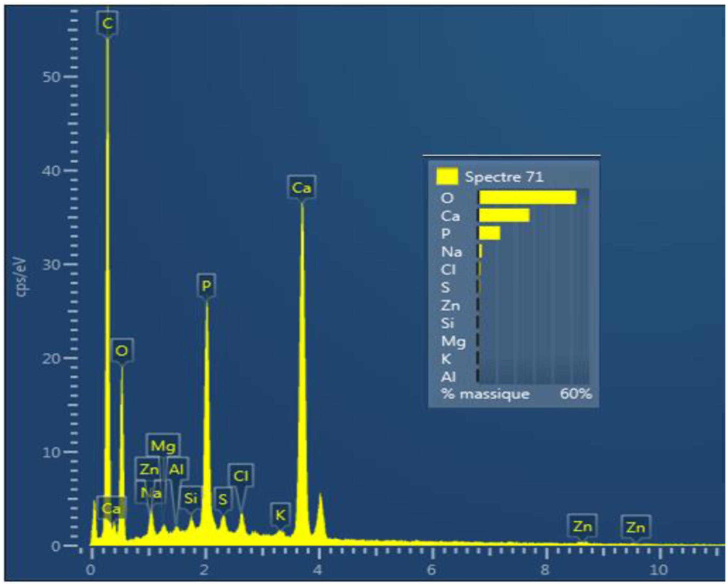Select the O peak label

122,350
